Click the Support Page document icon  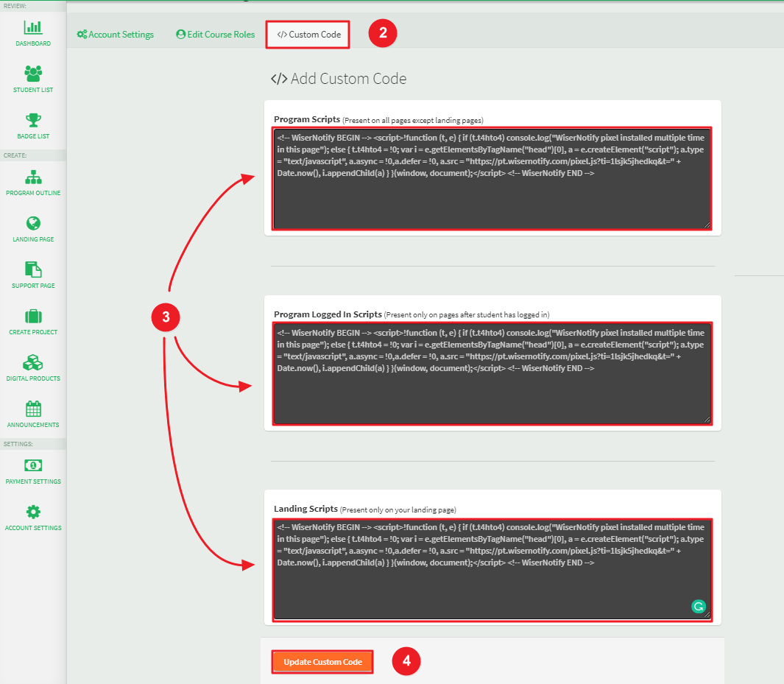coord(33,269)
